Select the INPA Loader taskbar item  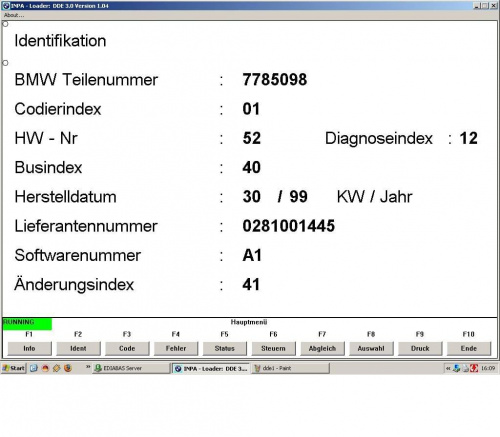point(211,368)
